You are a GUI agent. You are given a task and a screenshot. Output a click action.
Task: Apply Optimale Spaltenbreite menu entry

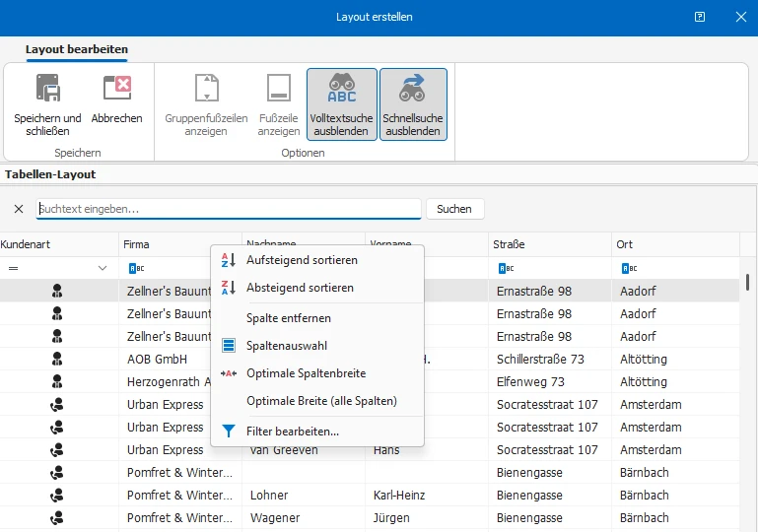317,373
